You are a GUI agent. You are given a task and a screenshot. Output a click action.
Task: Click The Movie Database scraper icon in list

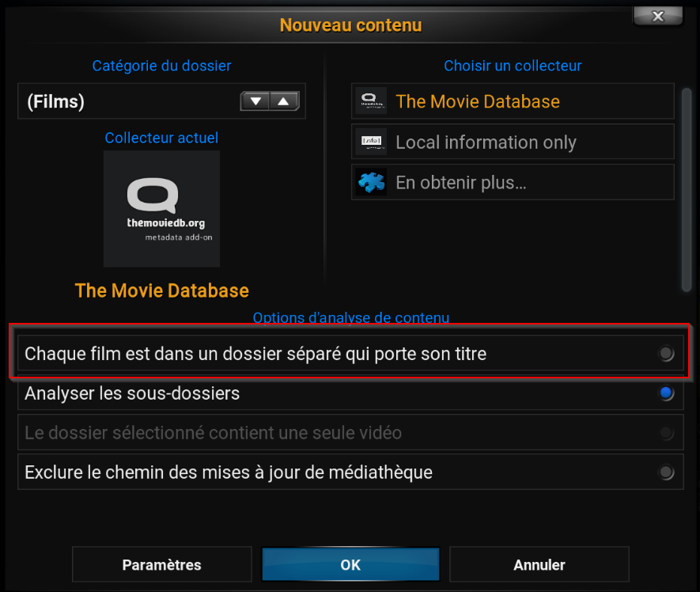tap(371, 101)
